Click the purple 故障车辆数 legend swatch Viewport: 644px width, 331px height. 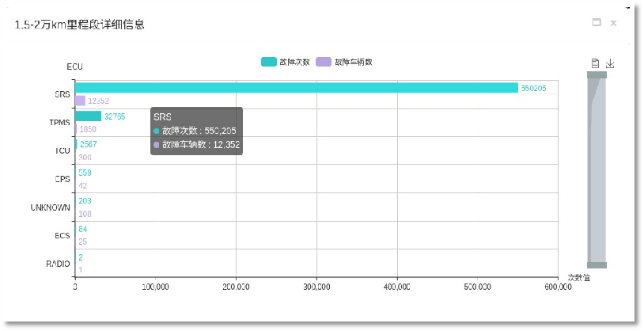(323, 62)
